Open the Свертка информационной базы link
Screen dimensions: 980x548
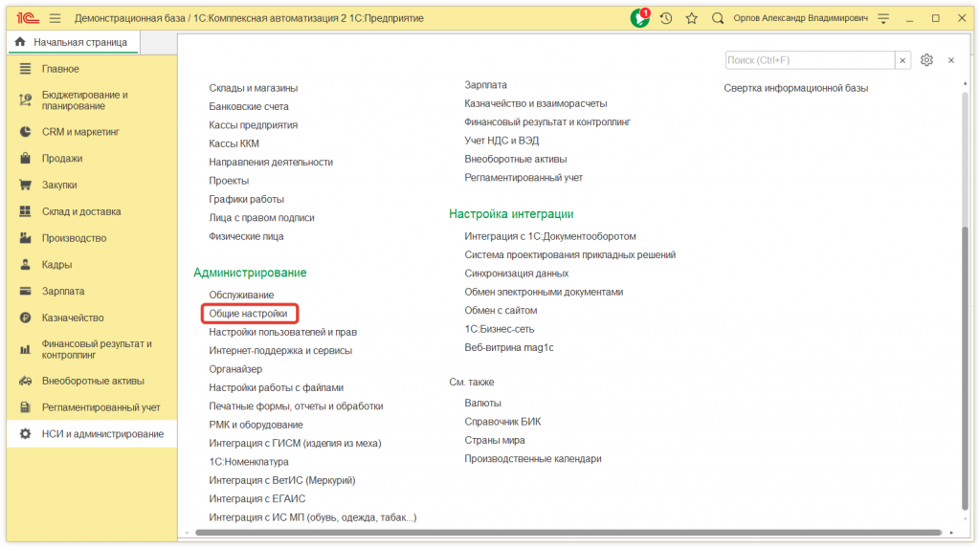(x=795, y=88)
